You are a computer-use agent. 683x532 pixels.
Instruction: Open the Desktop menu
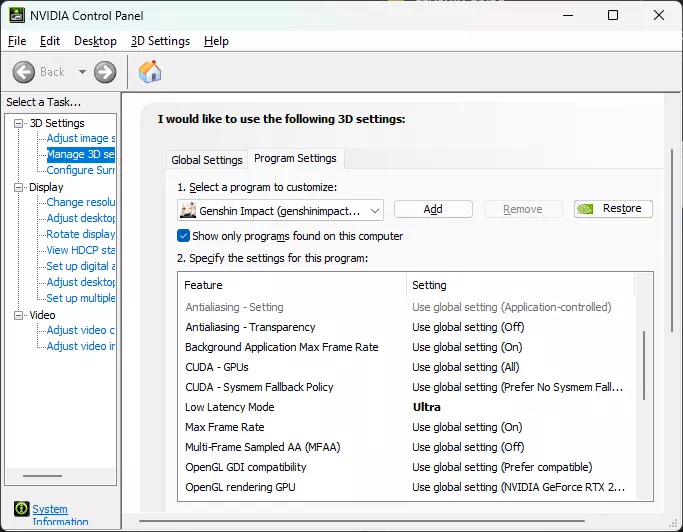(95, 41)
